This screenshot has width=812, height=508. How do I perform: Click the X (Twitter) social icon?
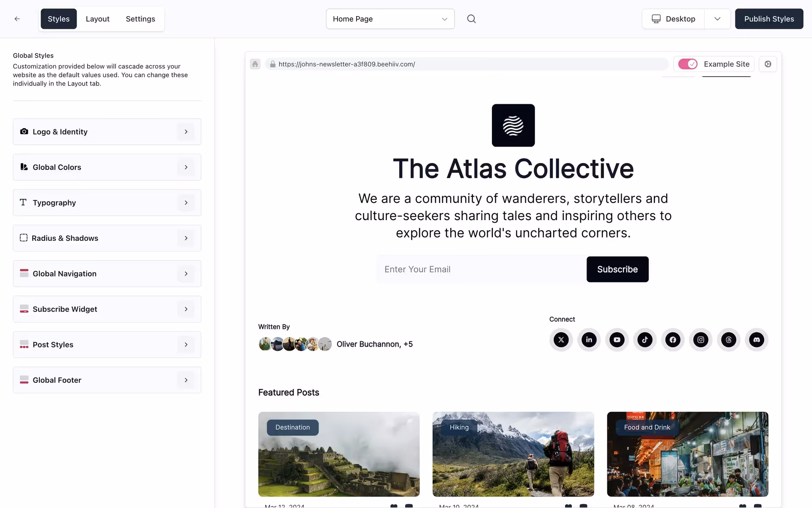(x=561, y=340)
